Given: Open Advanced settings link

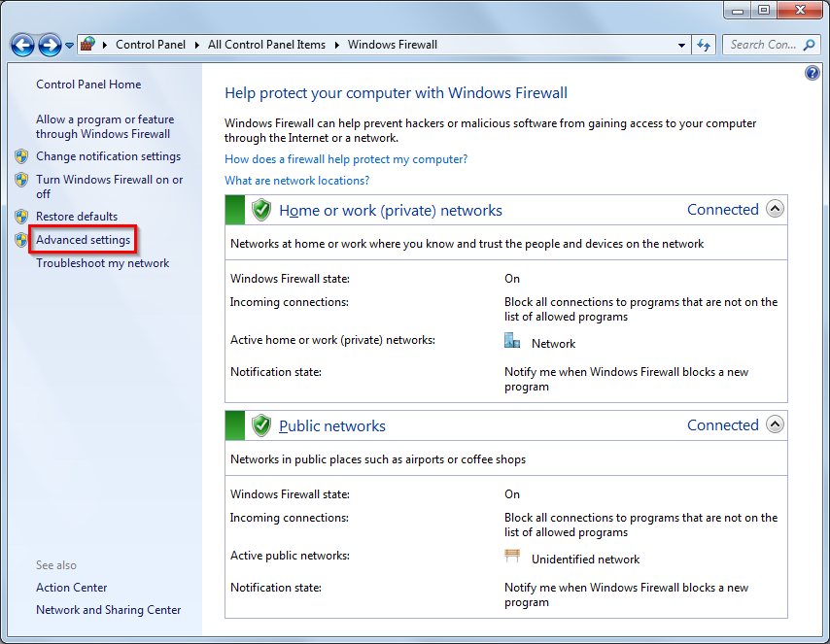Looking at the screenshot, I should point(83,240).
